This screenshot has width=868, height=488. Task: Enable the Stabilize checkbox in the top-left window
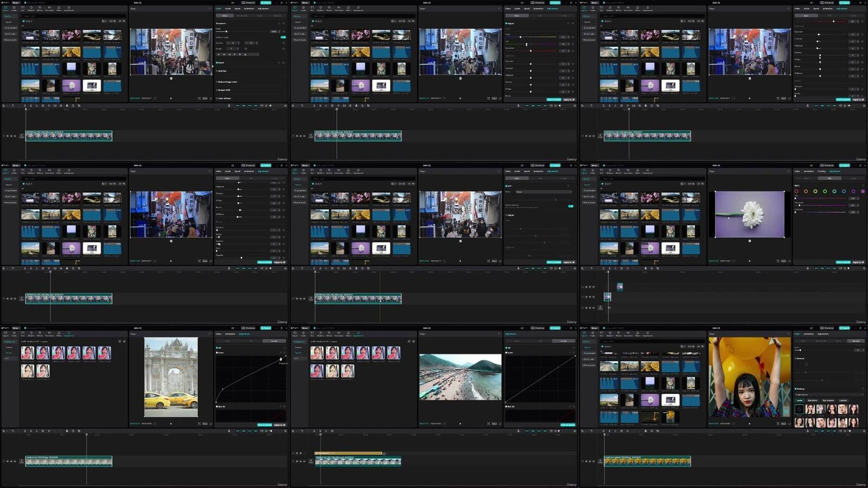(x=217, y=71)
